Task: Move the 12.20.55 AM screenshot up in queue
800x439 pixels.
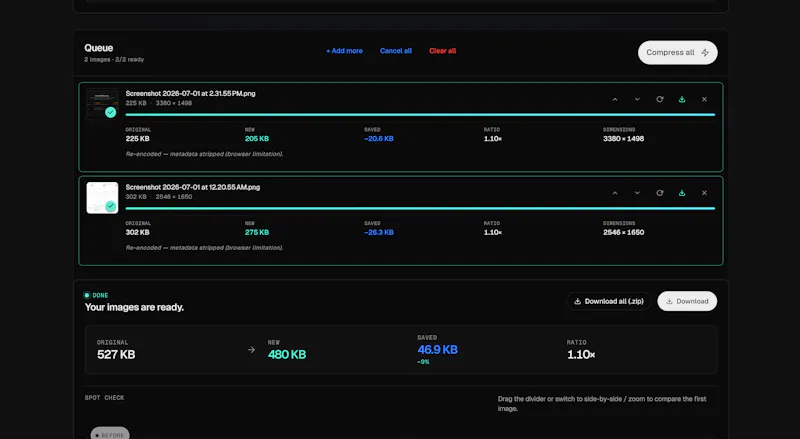Action: pyautogui.click(x=615, y=193)
